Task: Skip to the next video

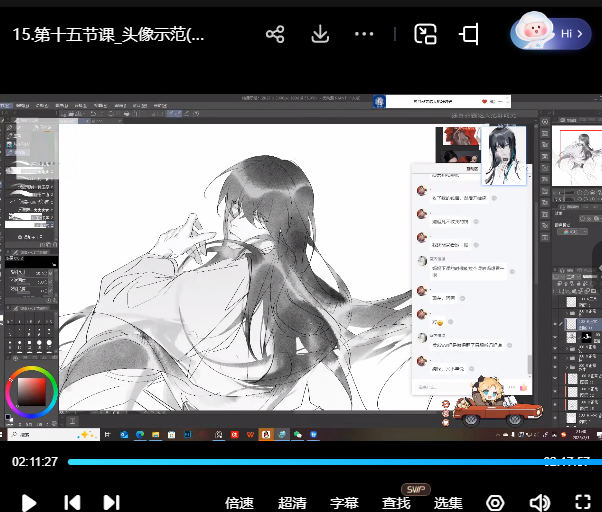Action: (x=112, y=502)
